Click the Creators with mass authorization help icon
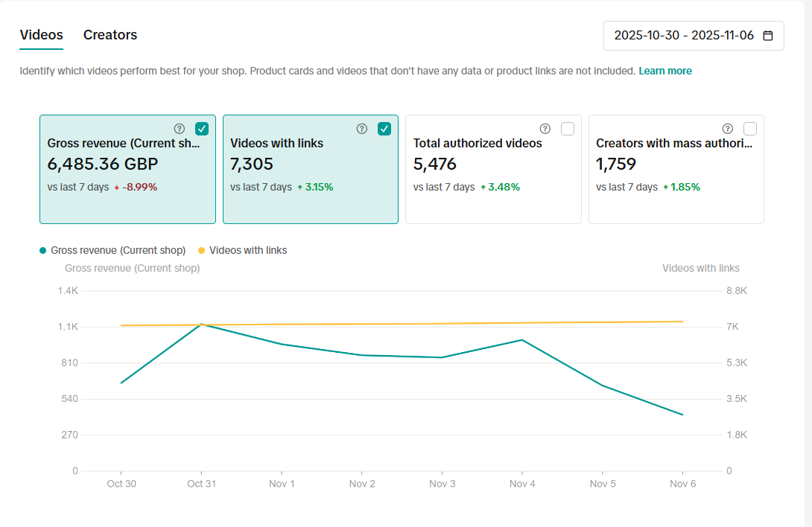Image resolution: width=812 pixels, height=527 pixels. click(x=727, y=128)
